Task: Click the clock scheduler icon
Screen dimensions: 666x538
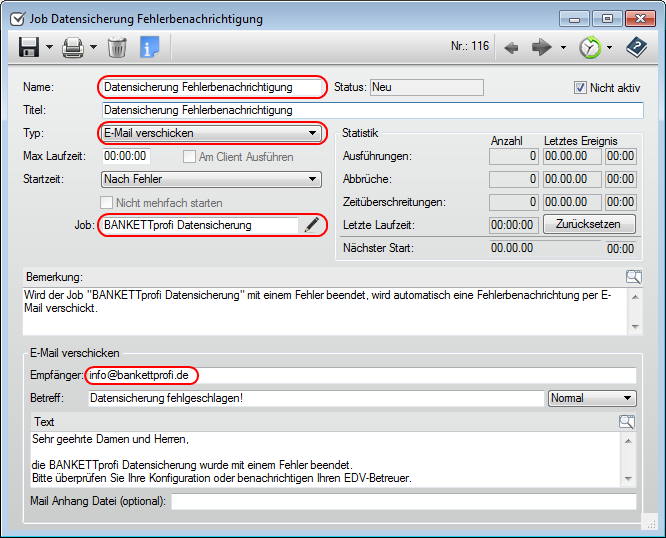Action: point(590,47)
